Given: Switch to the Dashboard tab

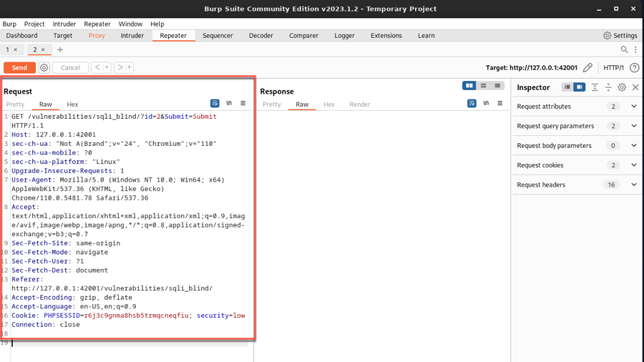Looking at the screenshot, I should click(x=21, y=36).
